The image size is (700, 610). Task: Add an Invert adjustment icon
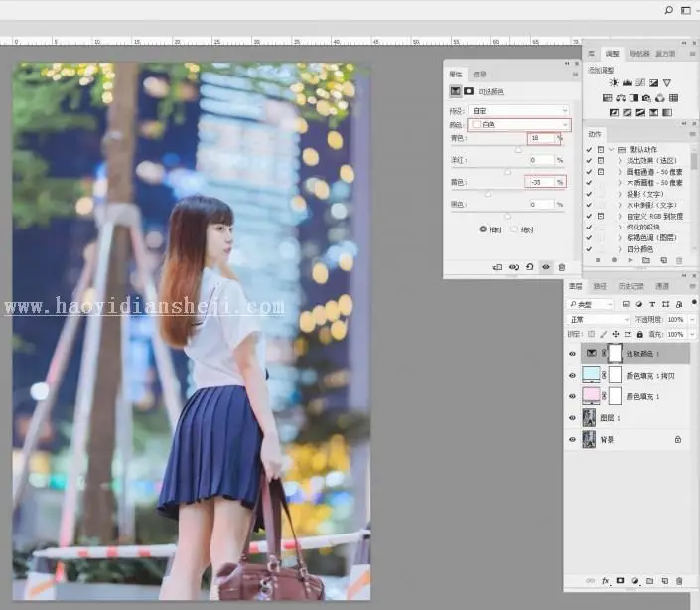tap(614, 112)
